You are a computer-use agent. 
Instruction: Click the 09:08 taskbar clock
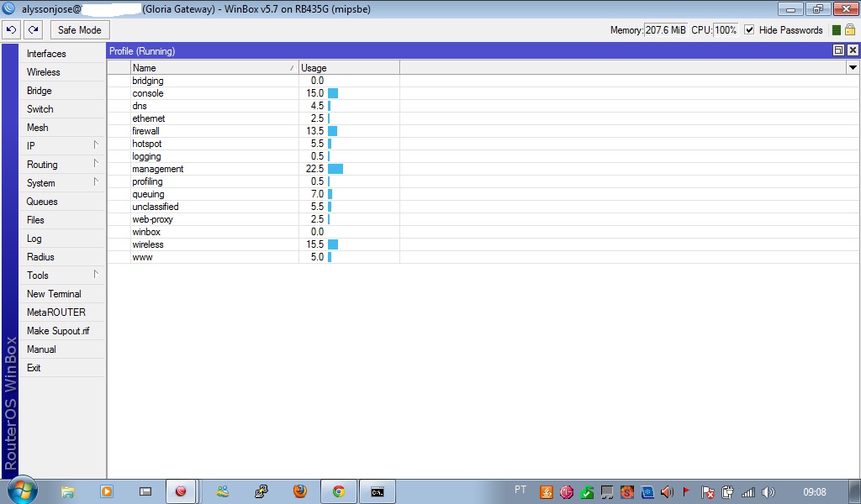814,492
